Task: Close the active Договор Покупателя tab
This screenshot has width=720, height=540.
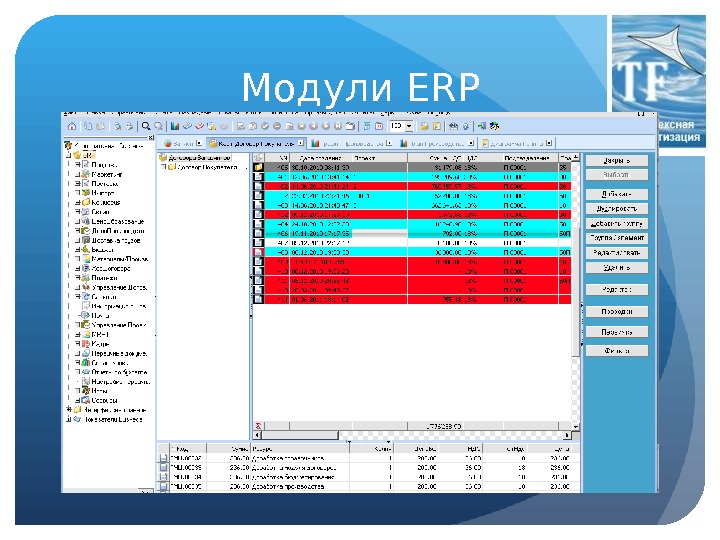Action: point(300,143)
